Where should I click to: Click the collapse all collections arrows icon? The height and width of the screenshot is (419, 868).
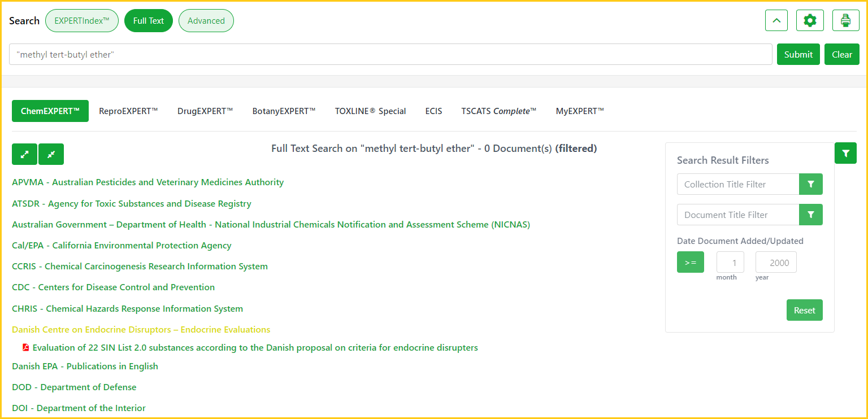click(51, 154)
